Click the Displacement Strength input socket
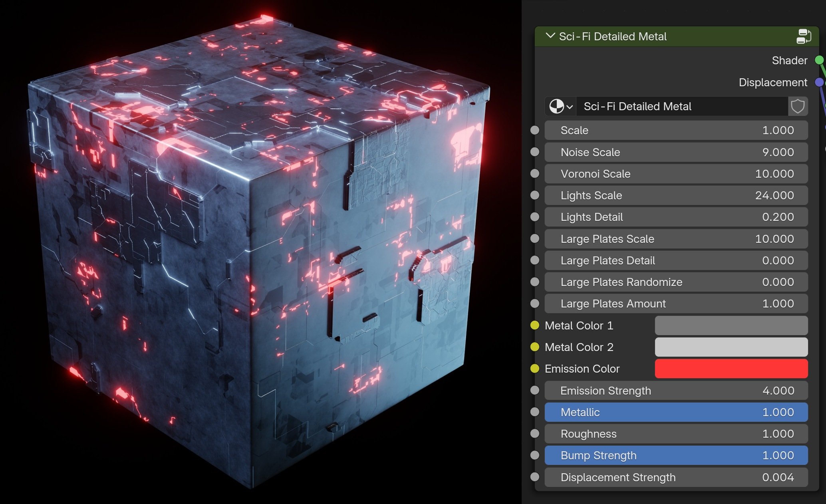This screenshot has width=826, height=504. [535, 477]
